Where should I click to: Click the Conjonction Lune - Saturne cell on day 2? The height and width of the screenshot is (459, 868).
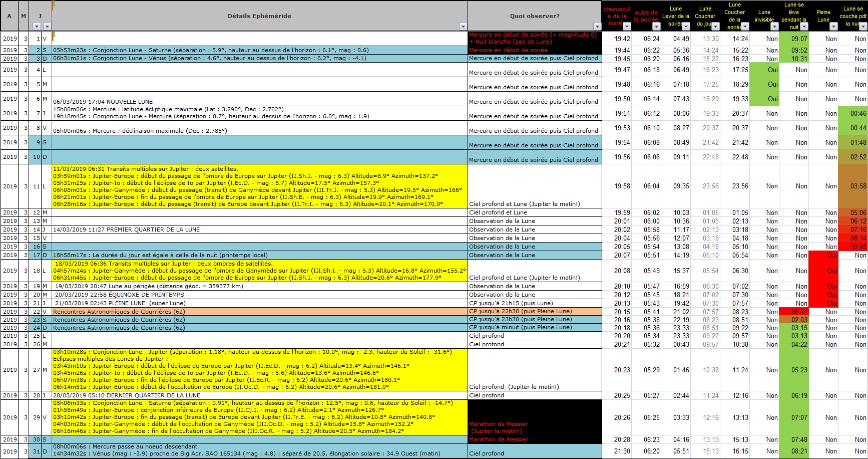260,50
